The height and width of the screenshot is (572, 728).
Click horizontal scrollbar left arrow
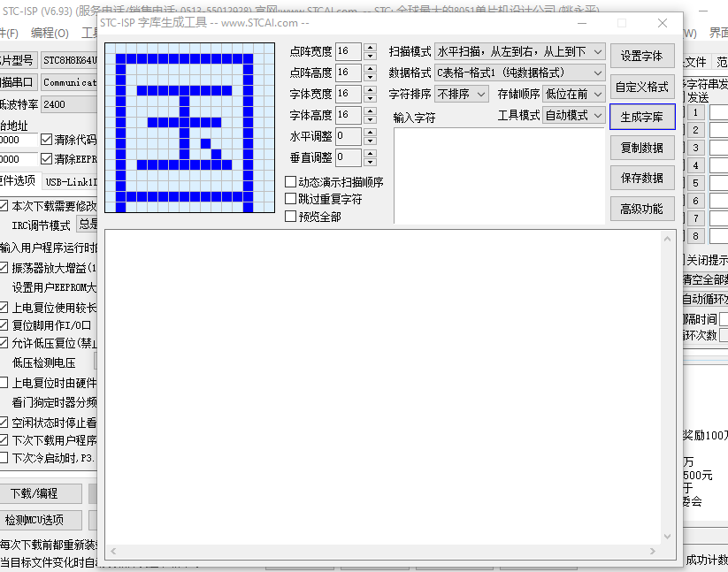[x=113, y=551]
